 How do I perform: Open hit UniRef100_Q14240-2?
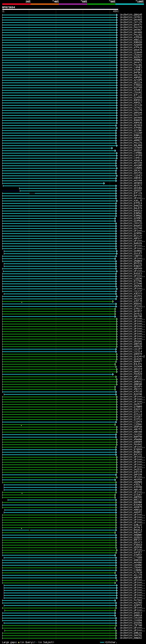(132, 357)
